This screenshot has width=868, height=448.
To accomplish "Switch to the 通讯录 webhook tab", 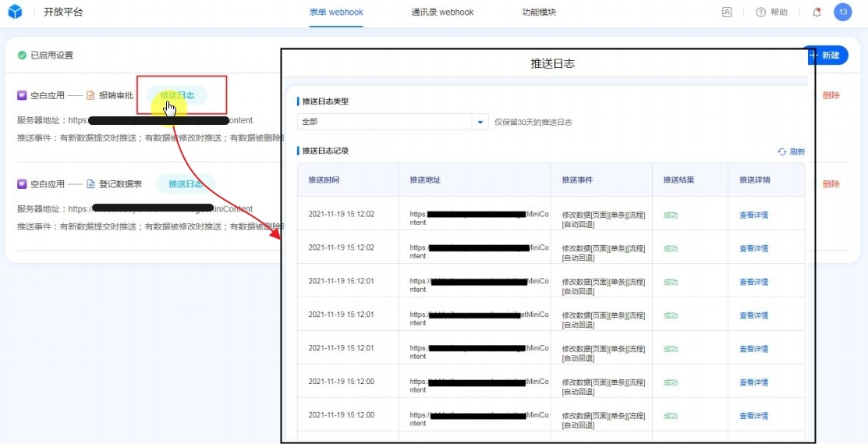I will (442, 12).
